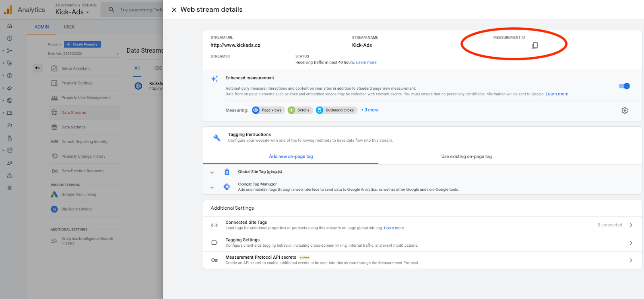Click the Tagging Instructions wrench icon

tap(217, 138)
